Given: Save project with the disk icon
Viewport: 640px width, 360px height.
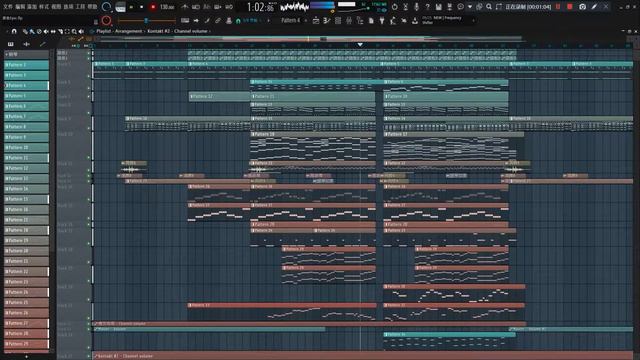Looking at the screenshot, I should [x=438, y=7].
